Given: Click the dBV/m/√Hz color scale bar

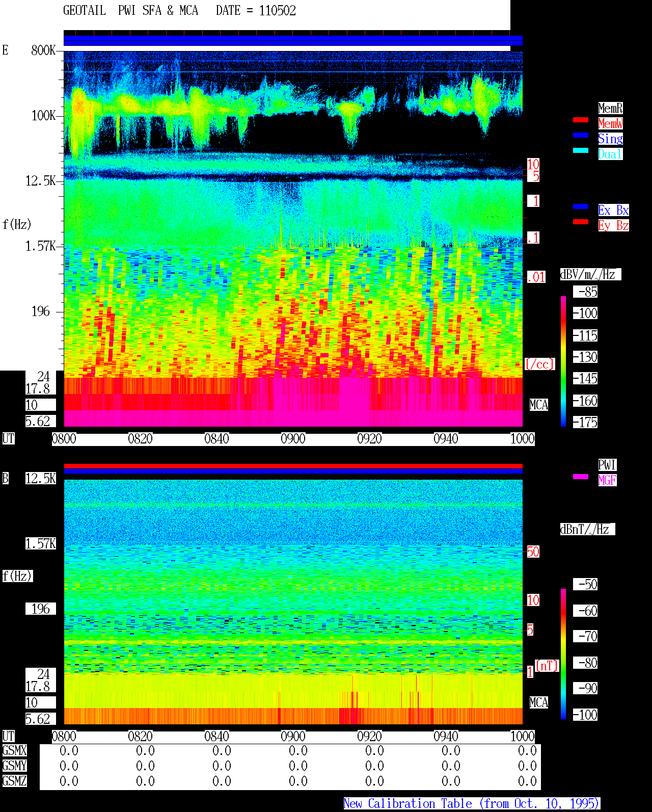Looking at the screenshot, I should pos(563,361).
